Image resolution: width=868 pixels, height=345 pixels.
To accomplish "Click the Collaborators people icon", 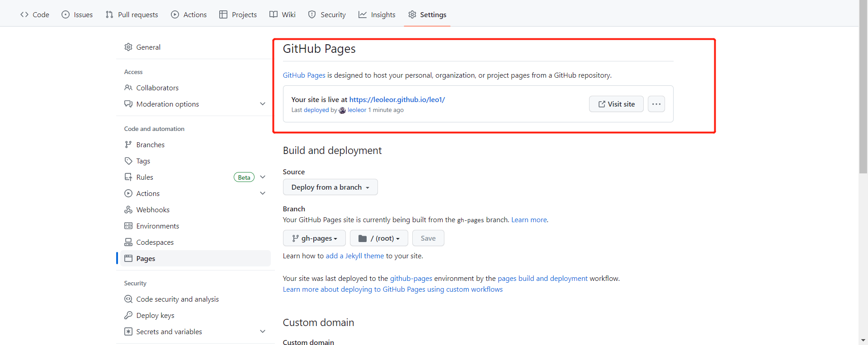I will coord(128,88).
